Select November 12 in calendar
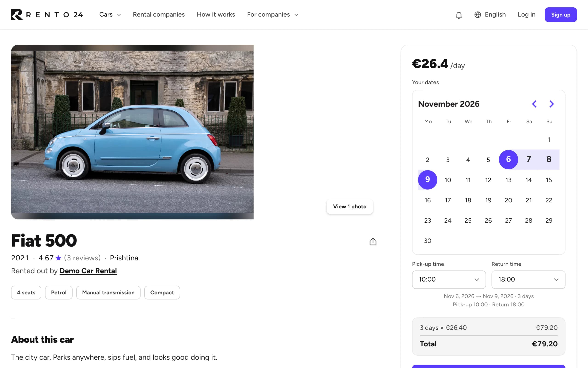 [x=488, y=180]
